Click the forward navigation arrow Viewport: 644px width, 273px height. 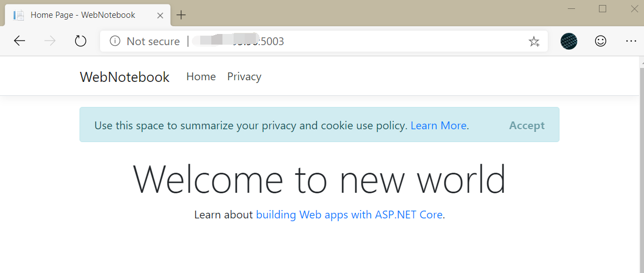50,41
